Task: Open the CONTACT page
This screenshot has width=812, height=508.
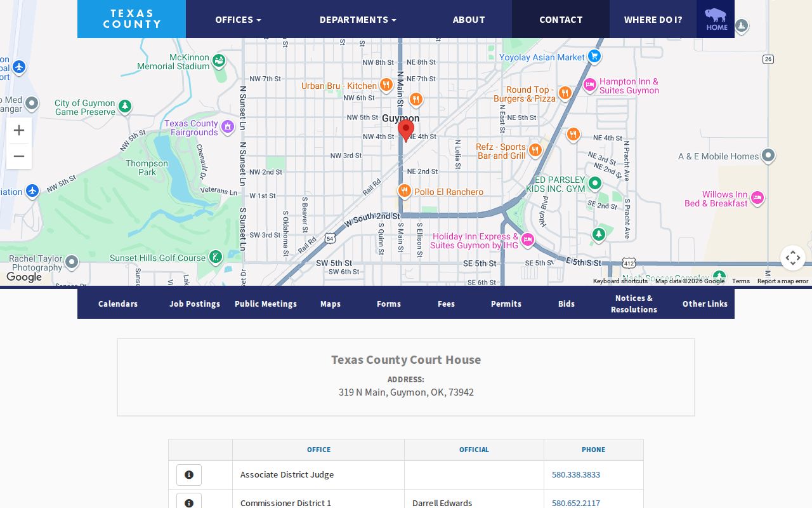Action: click(561, 19)
